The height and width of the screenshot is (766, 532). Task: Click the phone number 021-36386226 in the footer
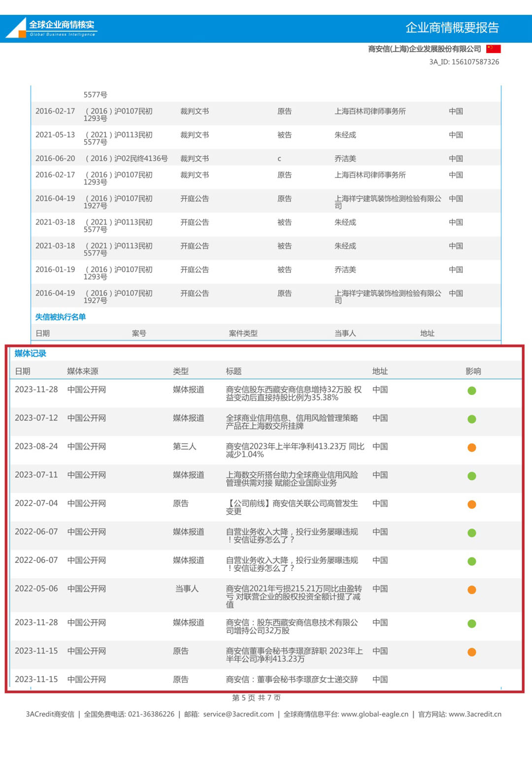tap(151, 714)
